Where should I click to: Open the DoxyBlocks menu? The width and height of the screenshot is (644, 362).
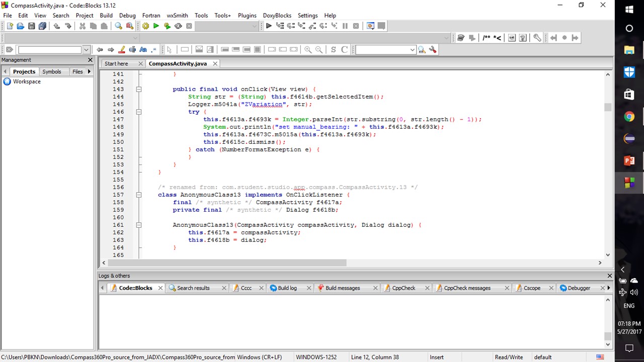point(277,16)
